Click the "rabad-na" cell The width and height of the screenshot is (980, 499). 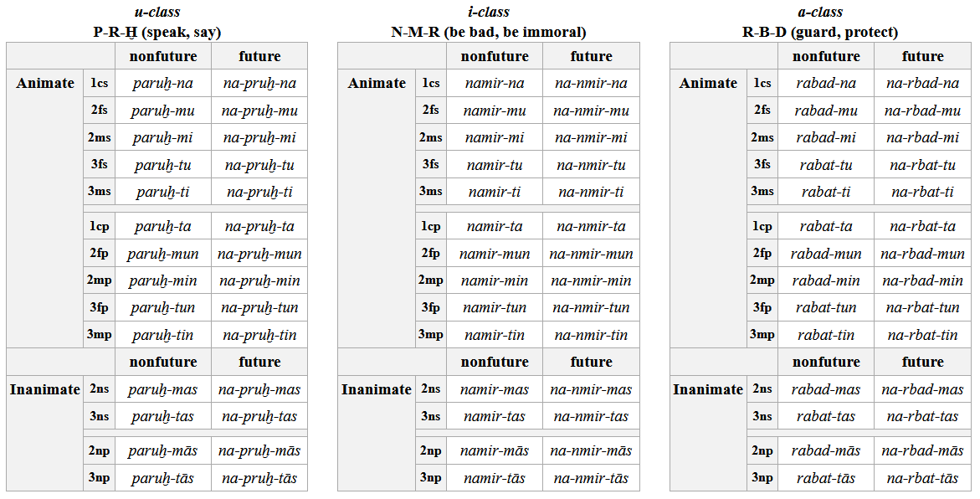pos(826,83)
